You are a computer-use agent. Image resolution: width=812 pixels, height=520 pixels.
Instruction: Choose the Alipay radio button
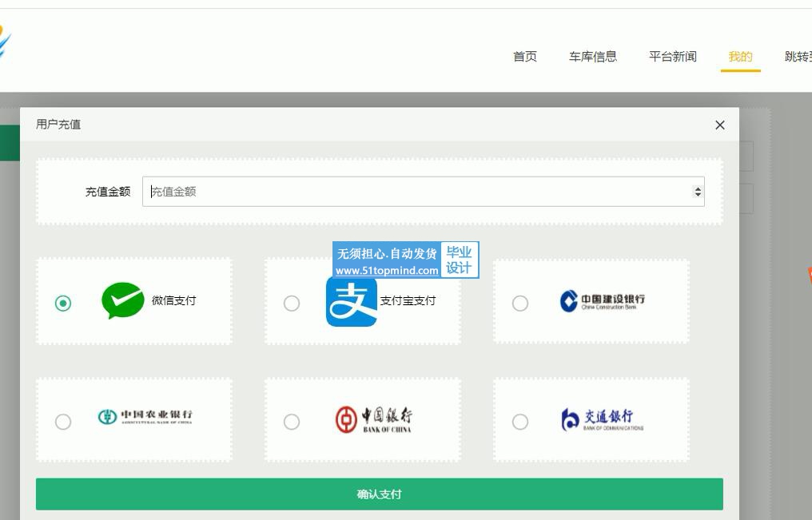292,303
